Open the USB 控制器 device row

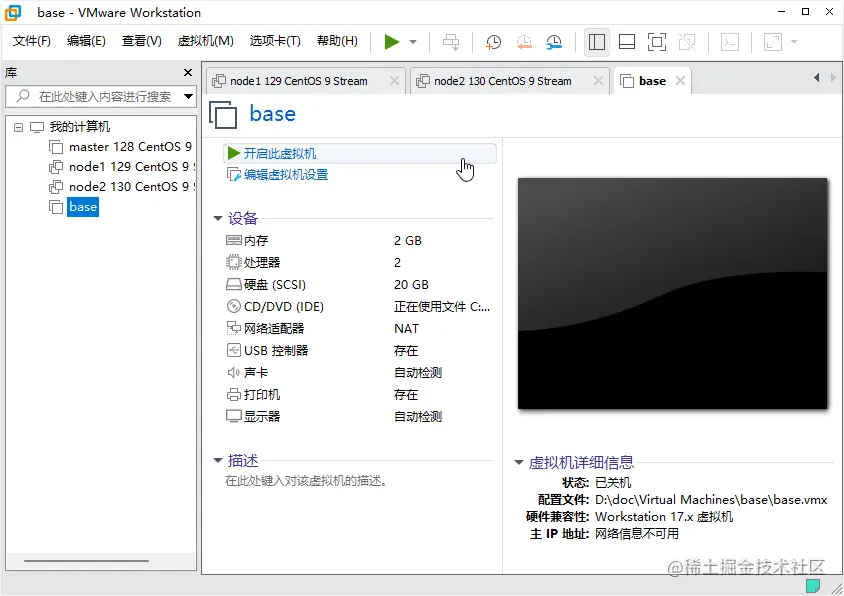[359, 351]
